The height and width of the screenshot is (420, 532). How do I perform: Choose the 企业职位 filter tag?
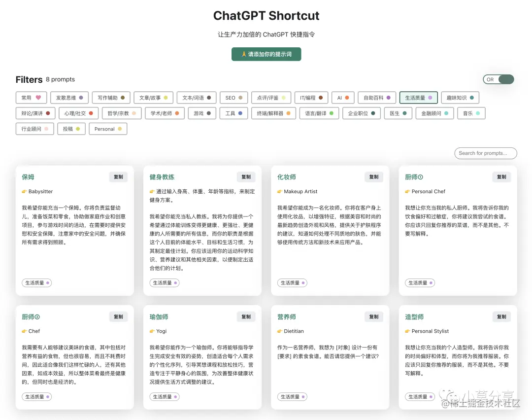pos(362,113)
